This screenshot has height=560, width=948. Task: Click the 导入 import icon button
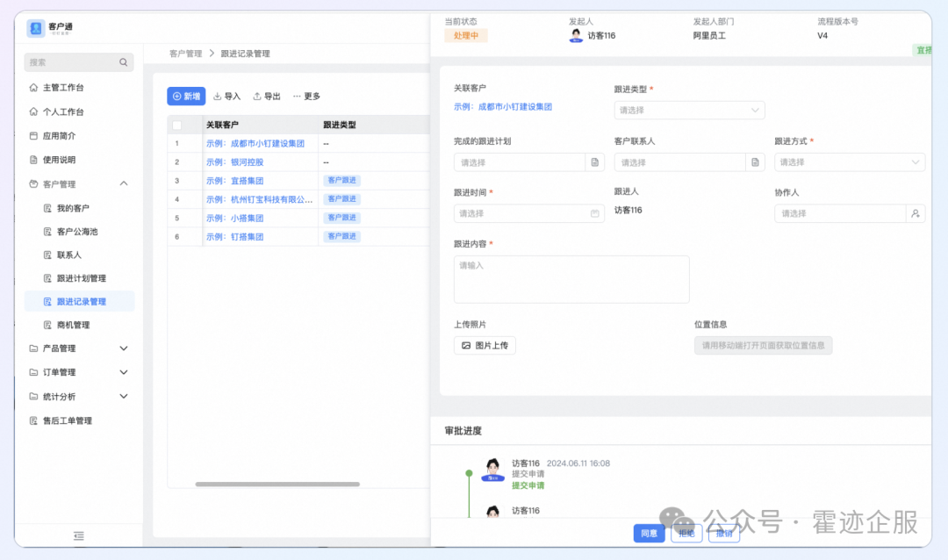(226, 97)
